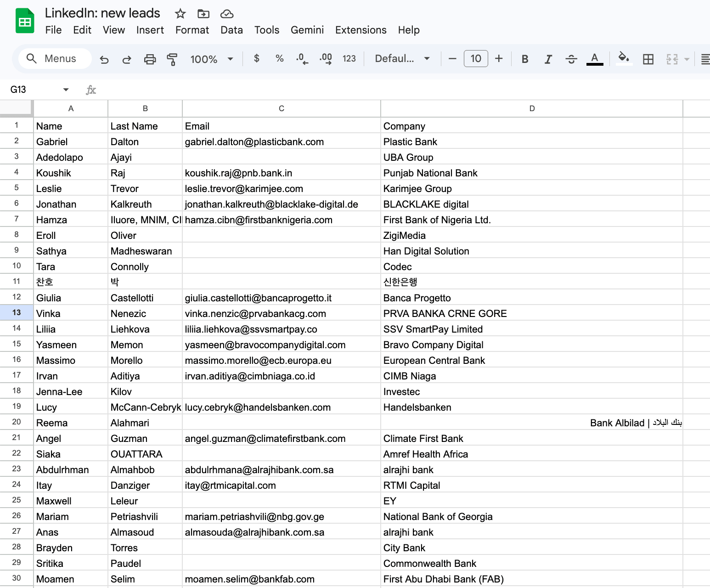Open the horizontal align tool

pos(705,59)
